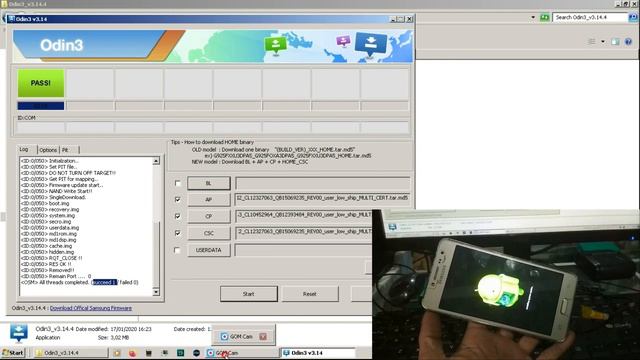Click the CSC firmware path field
Image resolution: width=640 pixels, height=360 pixels.
tap(304, 233)
